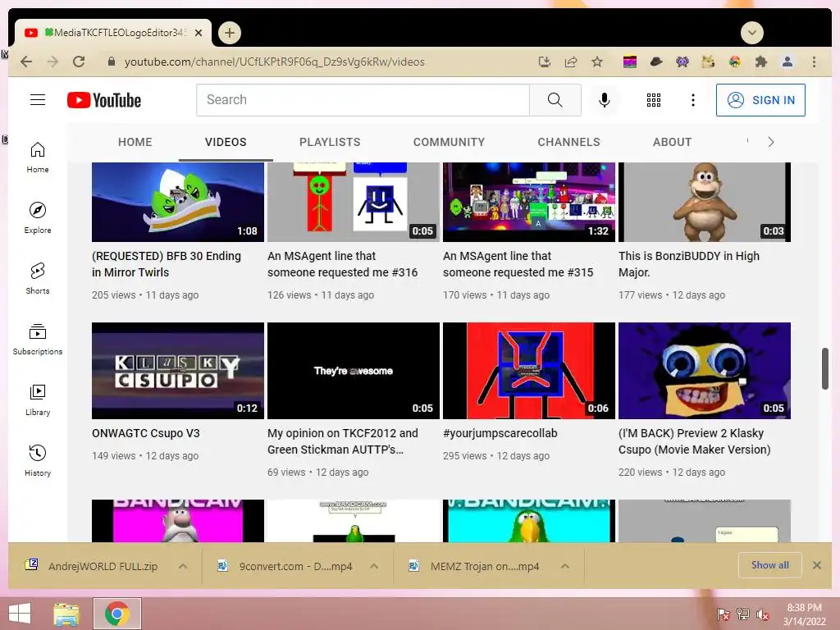Expand AndrejWORLD FULL.zip download options

pyautogui.click(x=183, y=566)
